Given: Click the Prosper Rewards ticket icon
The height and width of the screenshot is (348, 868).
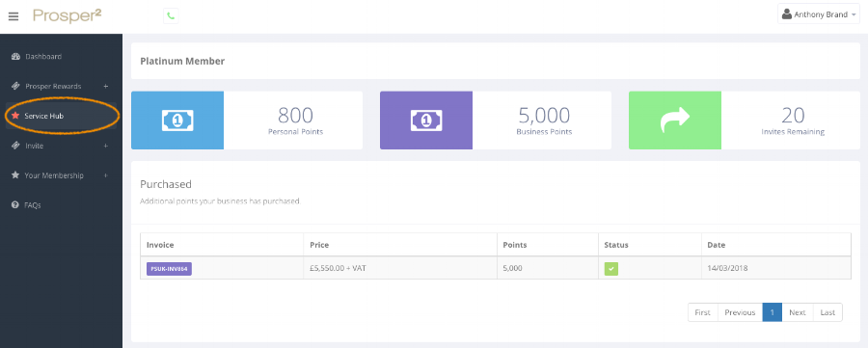Looking at the screenshot, I should (x=15, y=87).
